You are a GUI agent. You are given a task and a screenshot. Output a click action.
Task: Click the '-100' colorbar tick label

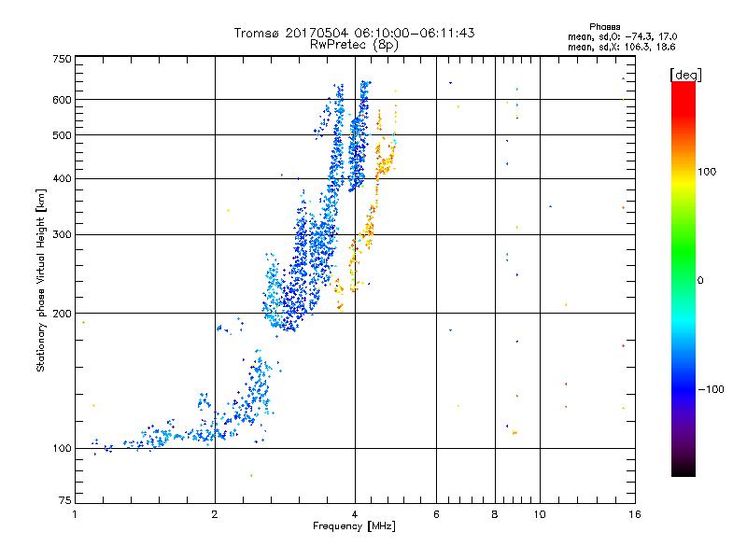712,389
